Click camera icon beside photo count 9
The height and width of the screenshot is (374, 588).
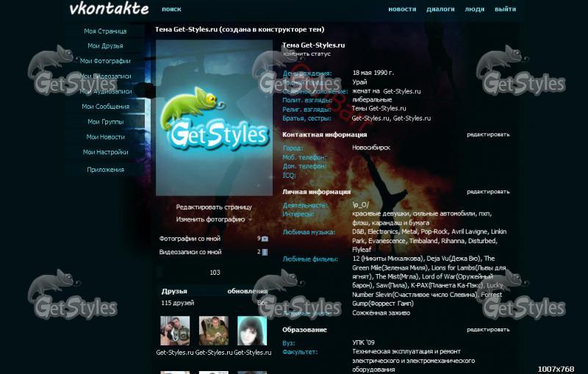coord(265,239)
